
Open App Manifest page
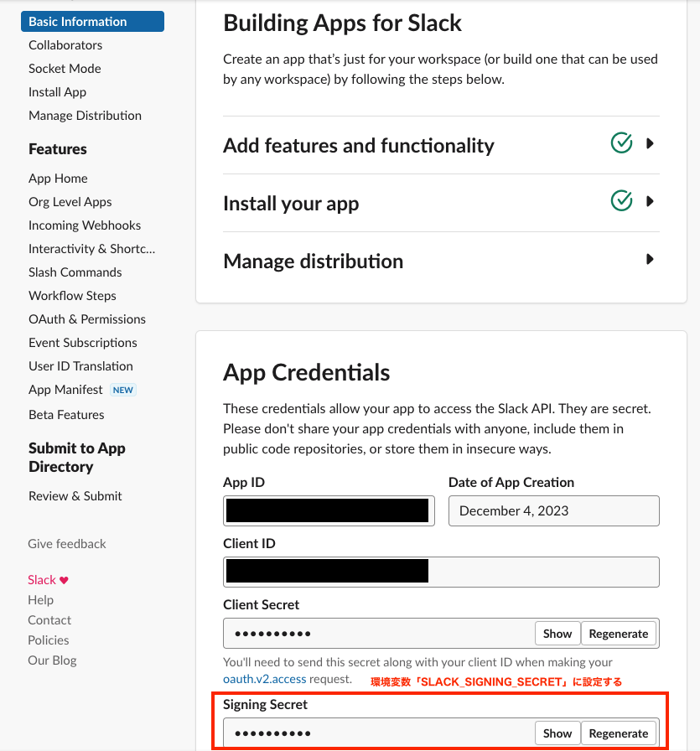tap(65, 390)
